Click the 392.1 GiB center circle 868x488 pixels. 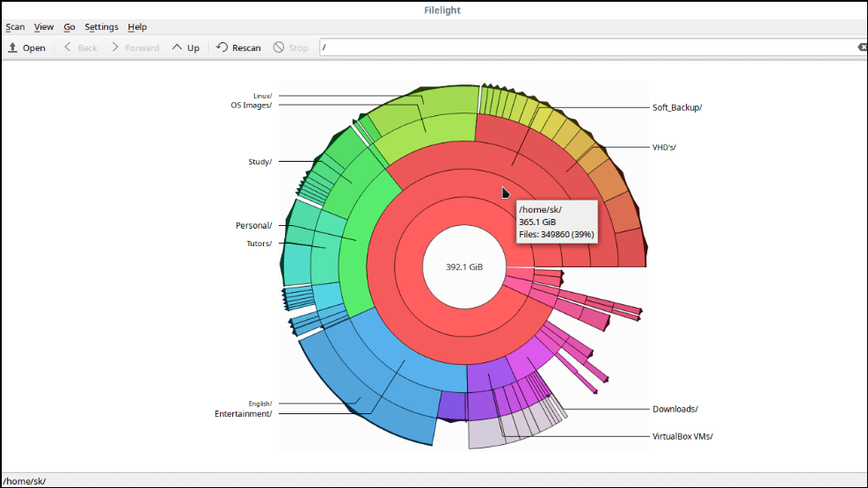(x=464, y=266)
